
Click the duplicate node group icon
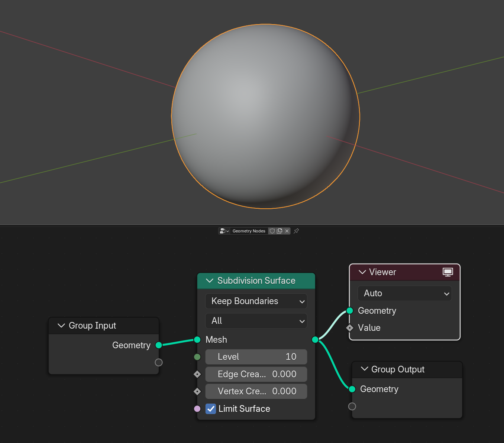[x=280, y=231]
